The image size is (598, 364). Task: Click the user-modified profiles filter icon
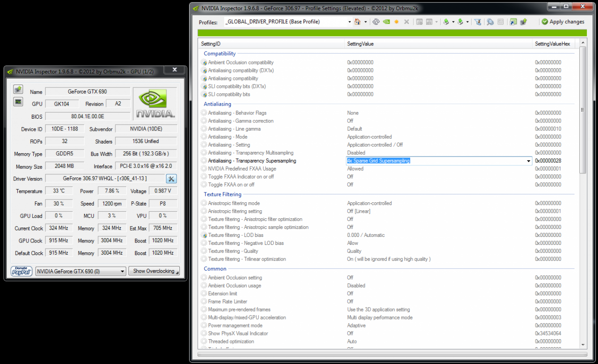pyautogui.click(x=477, y=22)
